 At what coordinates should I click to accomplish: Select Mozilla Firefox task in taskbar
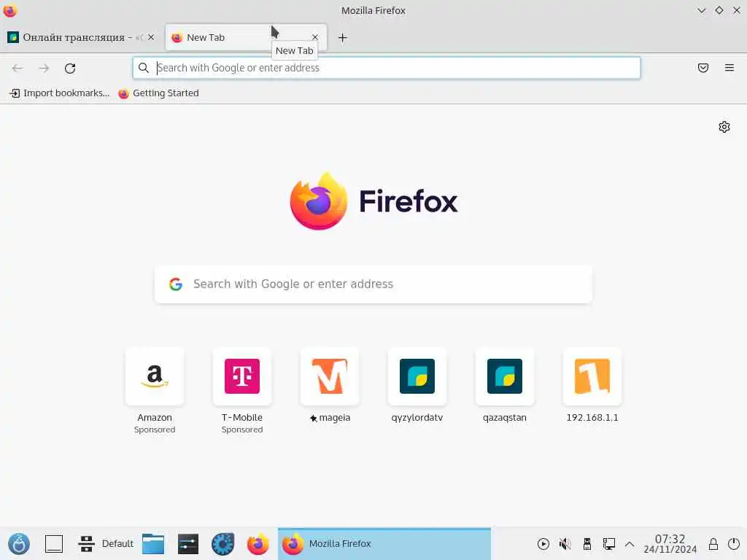point(384,544)
